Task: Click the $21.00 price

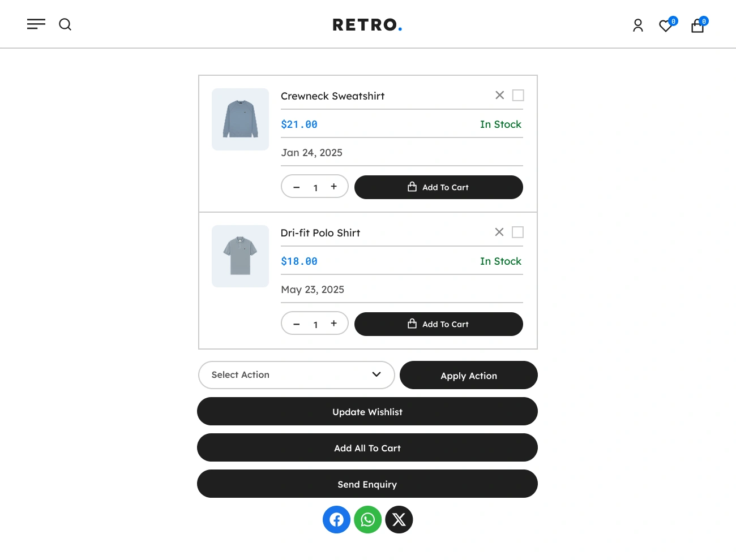Action: (299, 124)
